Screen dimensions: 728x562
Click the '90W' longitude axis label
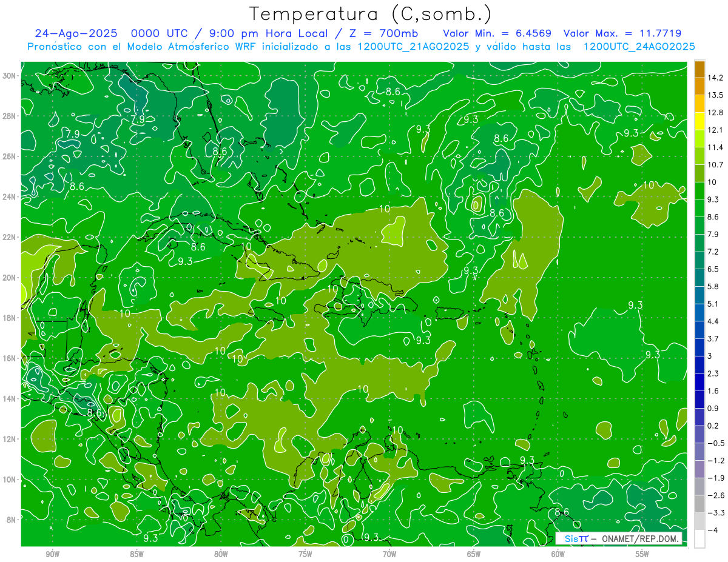[53, 554]
